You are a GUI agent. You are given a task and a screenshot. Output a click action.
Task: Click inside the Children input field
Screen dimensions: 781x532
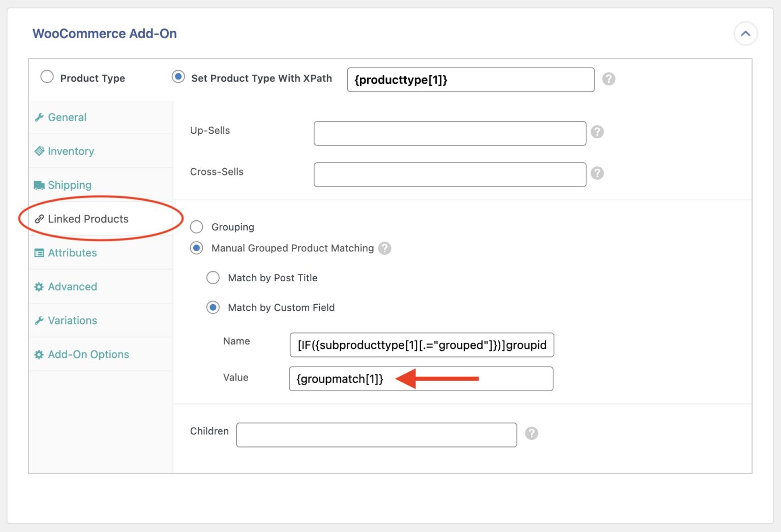(x=376, y=434)
